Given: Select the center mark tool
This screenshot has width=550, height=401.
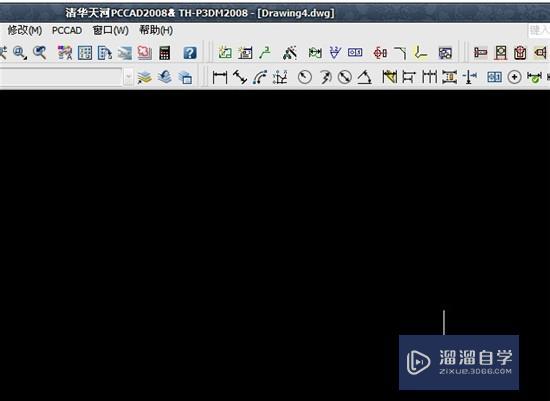Looking at the screenshot, I should click(514, 77).
